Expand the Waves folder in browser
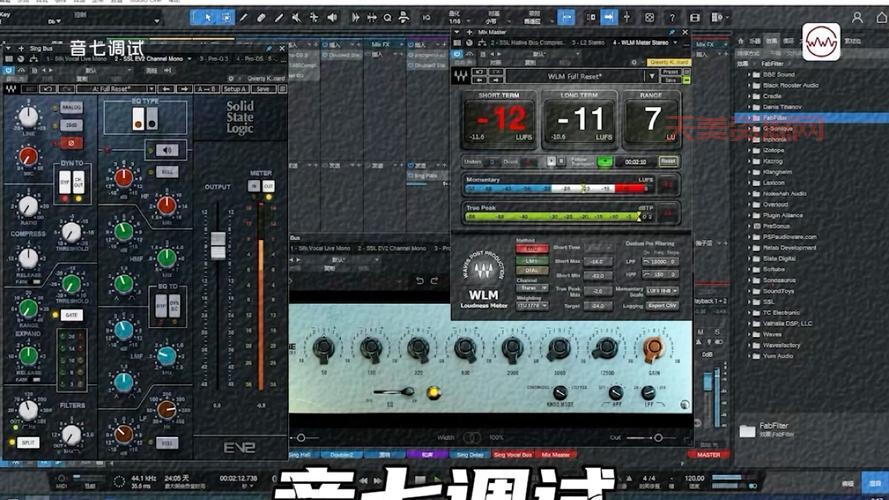 748,334
